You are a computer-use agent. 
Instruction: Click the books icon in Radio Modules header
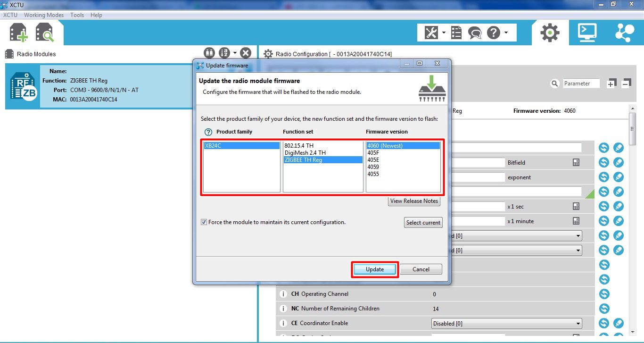209,53
